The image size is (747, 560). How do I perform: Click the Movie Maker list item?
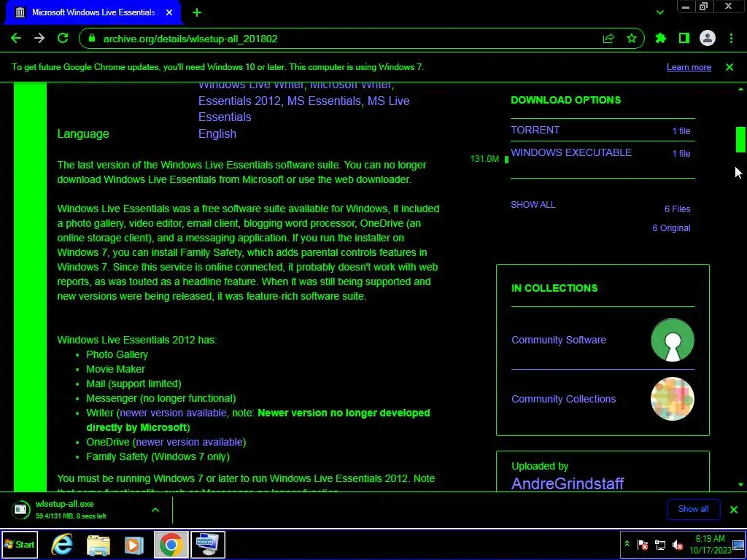tap(115, 369)
